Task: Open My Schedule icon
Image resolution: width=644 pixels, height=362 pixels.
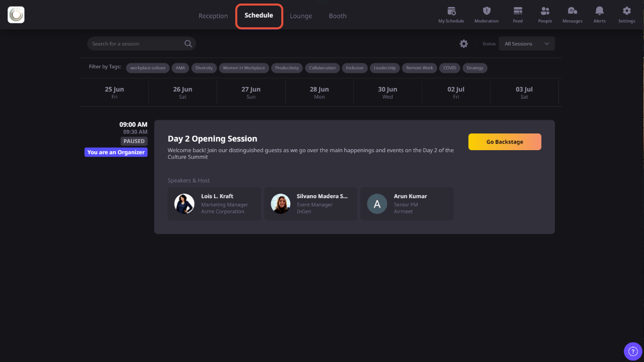Action: 451,11
